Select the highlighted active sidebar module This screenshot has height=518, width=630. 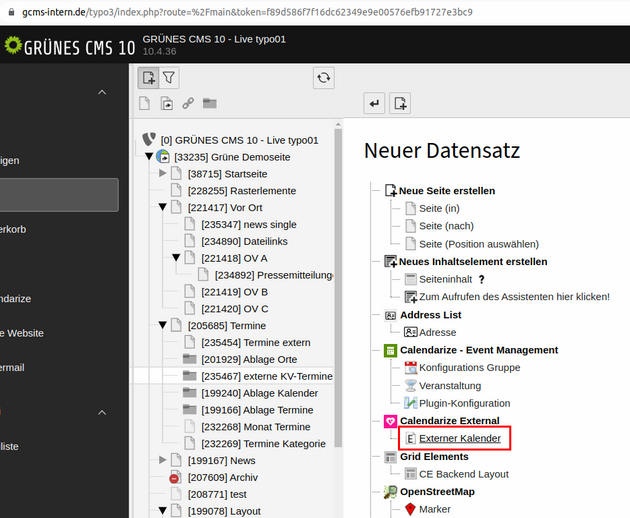coord(59,195)
